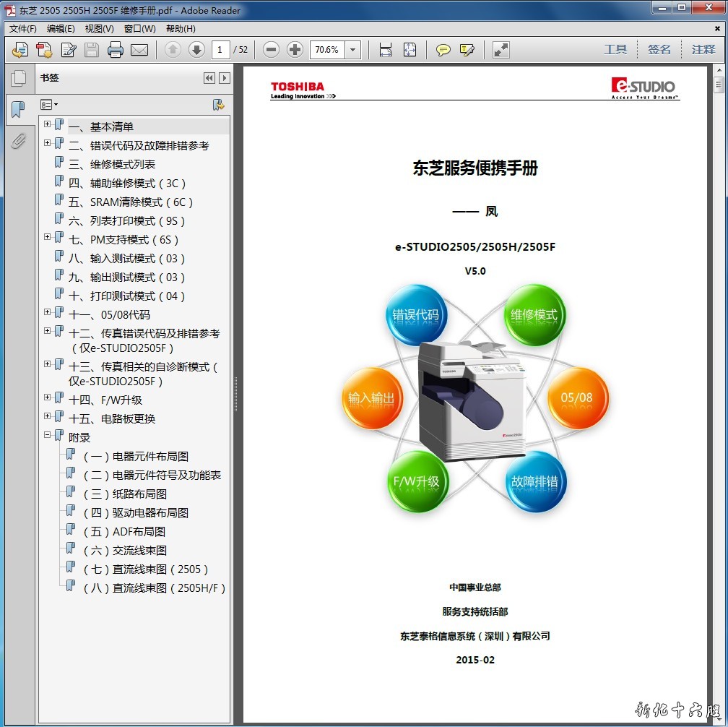
Task: Zoom out with the minus button
Action: (271, 50)
